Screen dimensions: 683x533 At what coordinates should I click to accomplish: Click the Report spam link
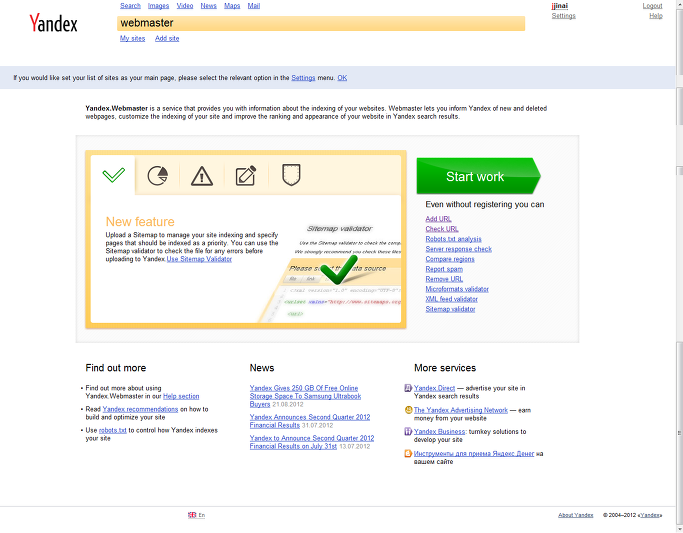click(444, 269)
